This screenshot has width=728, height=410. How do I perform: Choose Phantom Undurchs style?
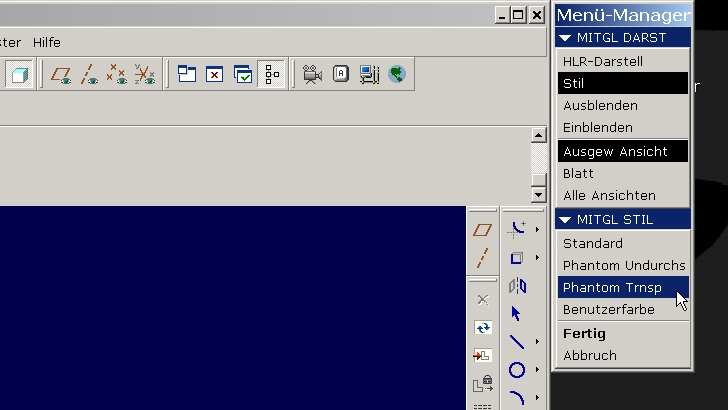coord(623,265)
